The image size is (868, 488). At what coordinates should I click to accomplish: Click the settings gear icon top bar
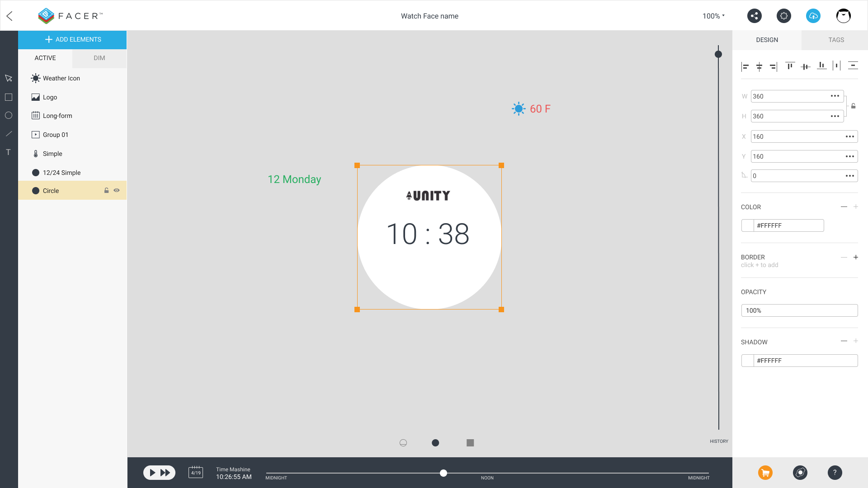(784, 16)
